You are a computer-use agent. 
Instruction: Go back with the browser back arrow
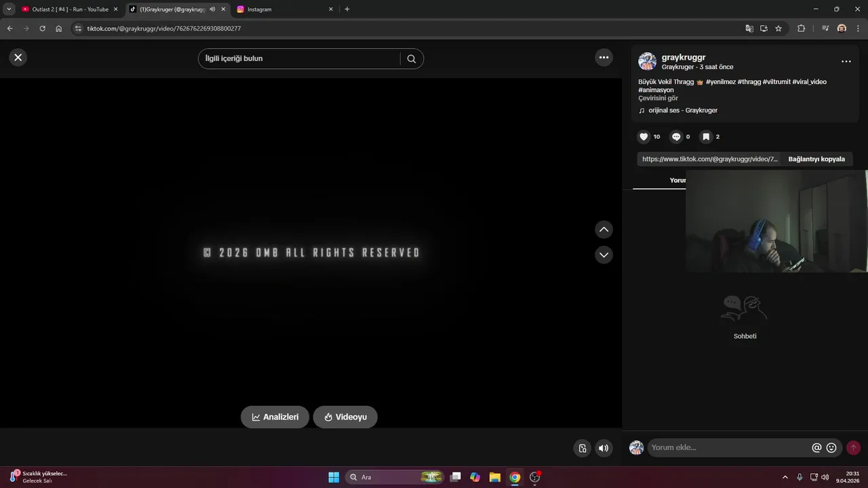[9, 28]
